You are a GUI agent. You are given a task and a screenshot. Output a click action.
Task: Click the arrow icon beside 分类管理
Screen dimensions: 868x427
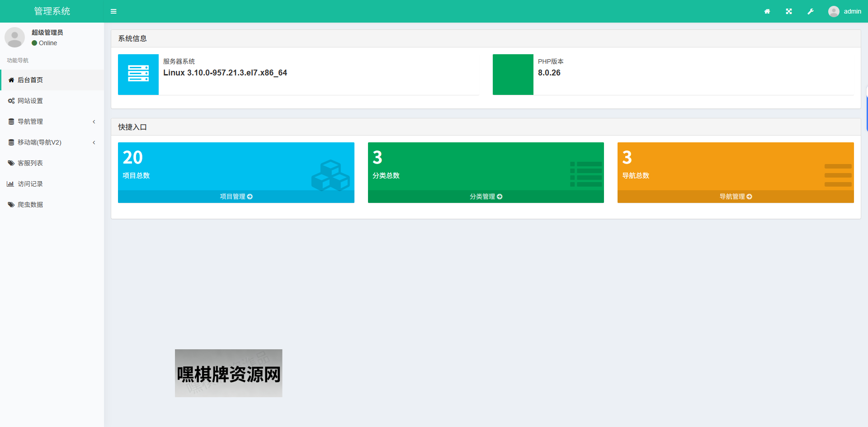coord(500,197)
